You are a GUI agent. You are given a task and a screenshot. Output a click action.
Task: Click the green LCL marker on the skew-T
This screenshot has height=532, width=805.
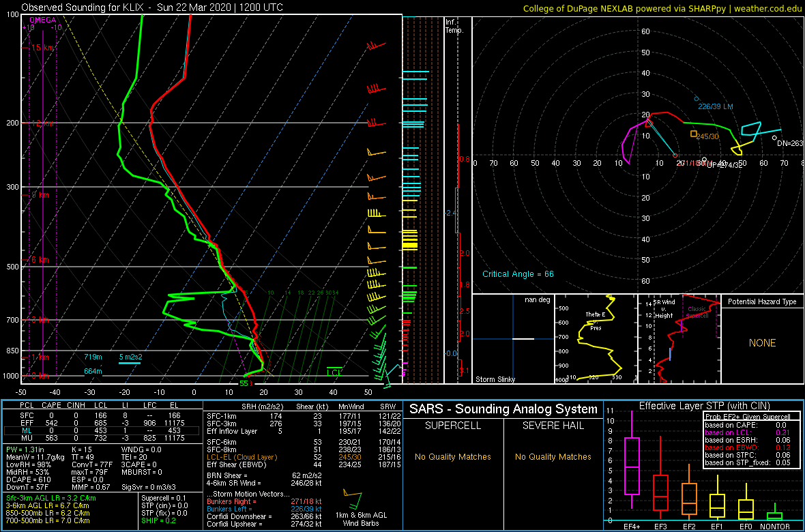point(335,371)
